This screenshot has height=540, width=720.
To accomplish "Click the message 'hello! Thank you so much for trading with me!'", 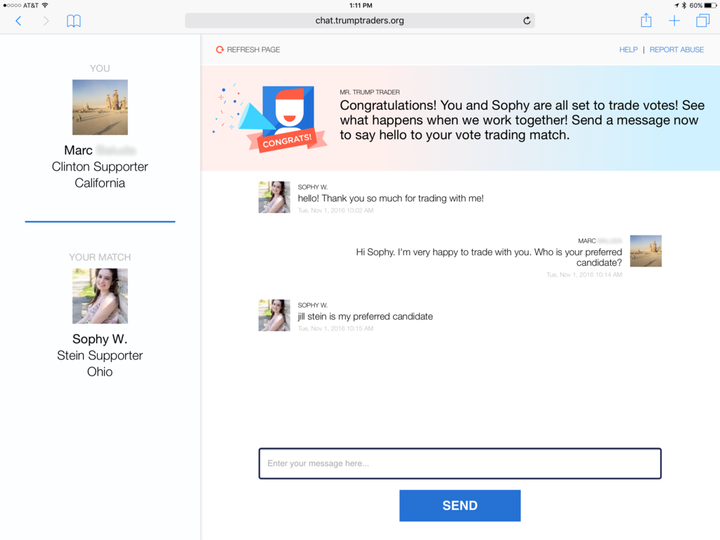I will [x=390, y=198].
